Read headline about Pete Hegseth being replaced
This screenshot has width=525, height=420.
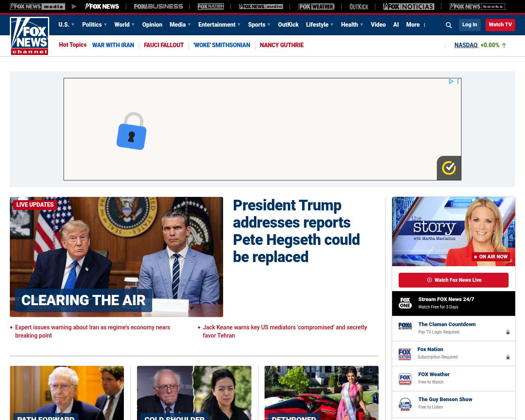point(297,231)
